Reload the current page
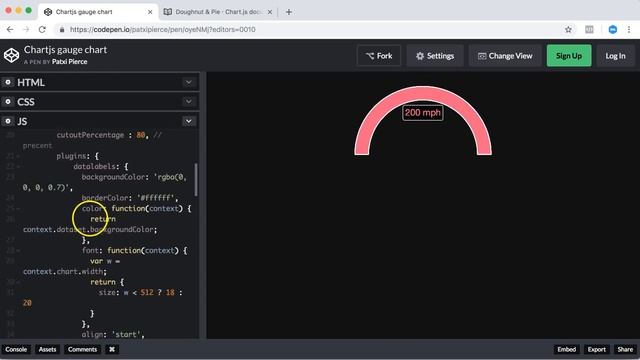This screenshot has height=360, width=640. [42, 29]
